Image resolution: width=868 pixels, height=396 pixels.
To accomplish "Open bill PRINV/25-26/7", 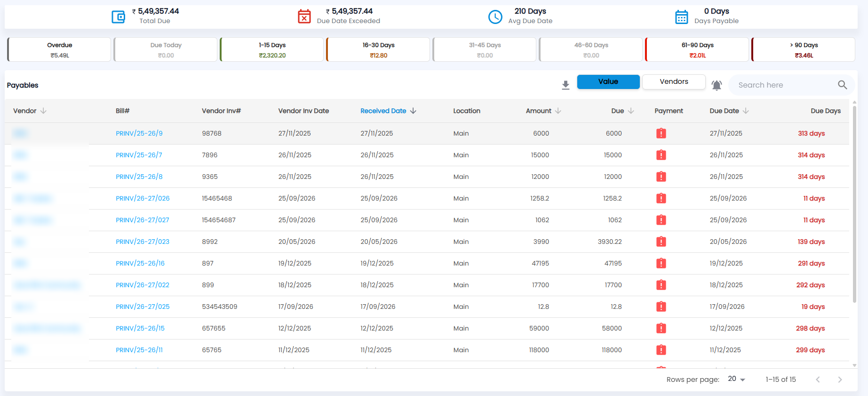I will pyautogui.click(x=139, y=155).
